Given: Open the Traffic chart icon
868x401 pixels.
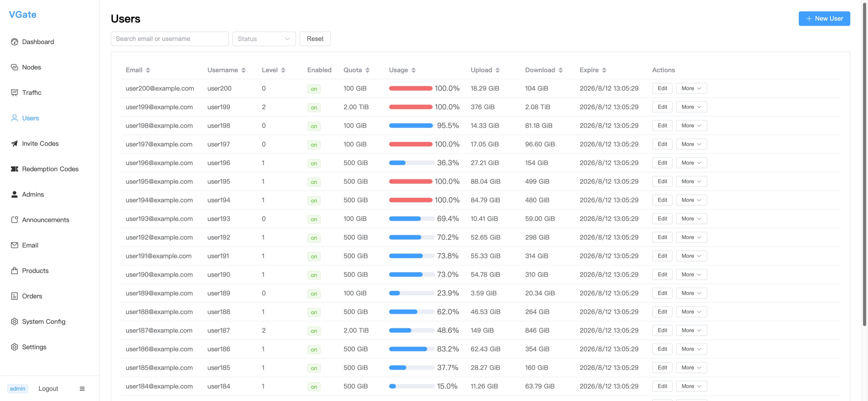Looking at the screenshot, I should coord(14,93).
